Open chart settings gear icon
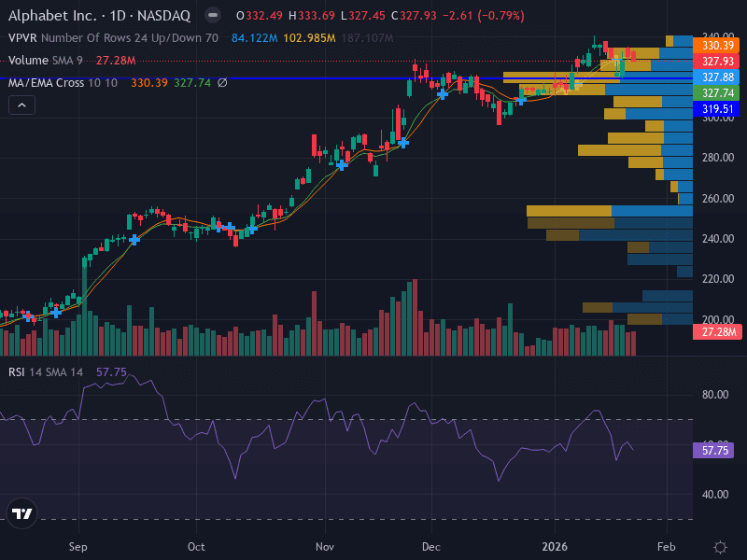This screenshot has width=747, height=560. click(720, 547)
